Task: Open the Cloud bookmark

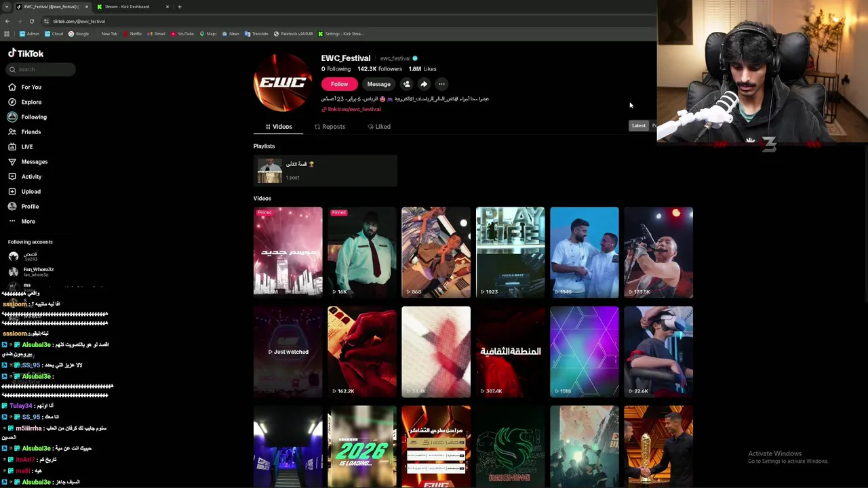Action: click(x=54, y=34)
